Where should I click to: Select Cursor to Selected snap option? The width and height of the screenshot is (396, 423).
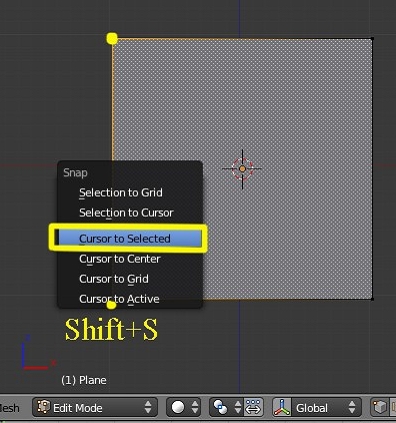[130, 238]
